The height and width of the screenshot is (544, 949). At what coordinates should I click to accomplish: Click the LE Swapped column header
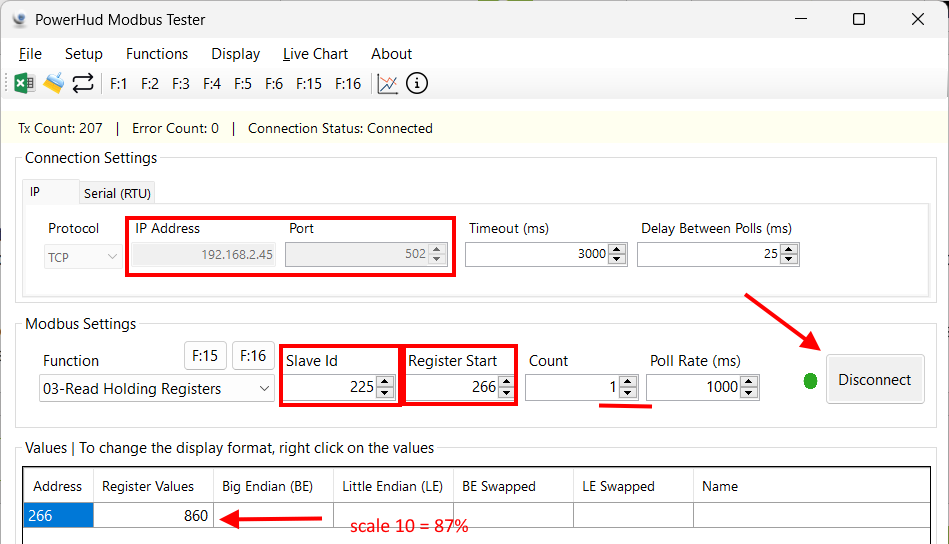633,486
